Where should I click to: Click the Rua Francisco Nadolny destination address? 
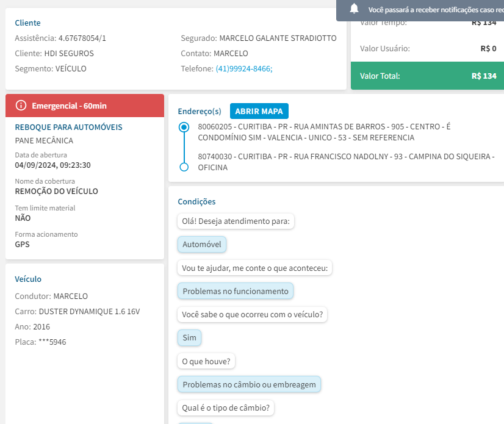[x=345, y=162]
